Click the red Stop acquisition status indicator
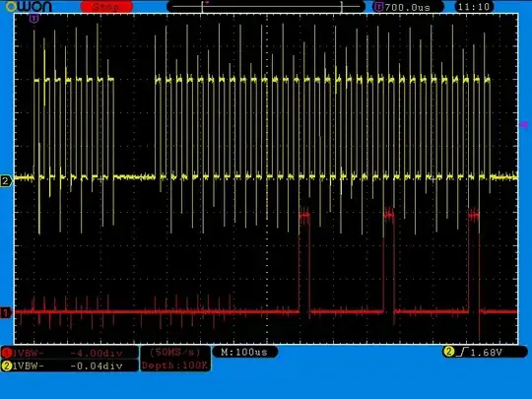Image resolution: width=532 pixels, height=399 pixels. coord(106,7)
